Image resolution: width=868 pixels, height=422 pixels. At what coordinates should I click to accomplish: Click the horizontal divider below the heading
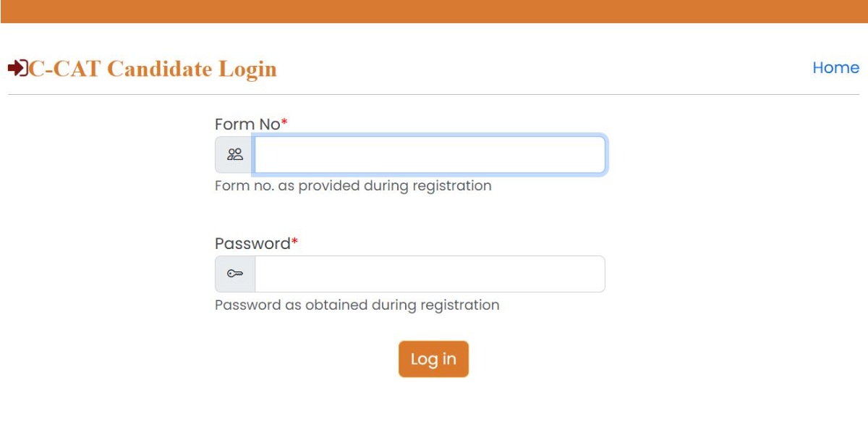point(434,94)
